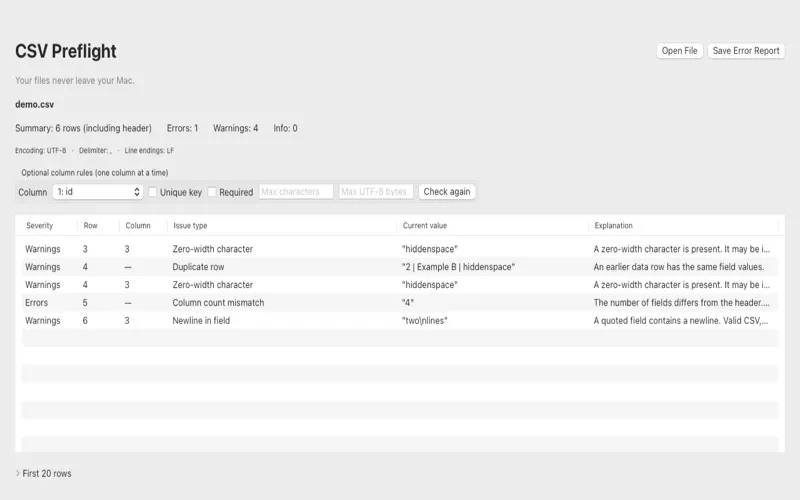
Task: Click the Errors: 1 summary count
Action: (182, 128)
